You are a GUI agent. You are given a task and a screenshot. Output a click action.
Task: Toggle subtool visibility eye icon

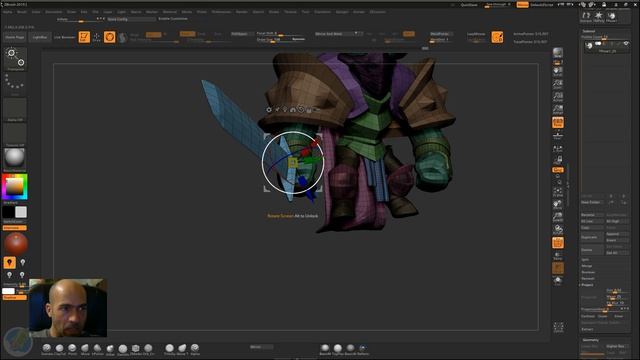(626, 43)
